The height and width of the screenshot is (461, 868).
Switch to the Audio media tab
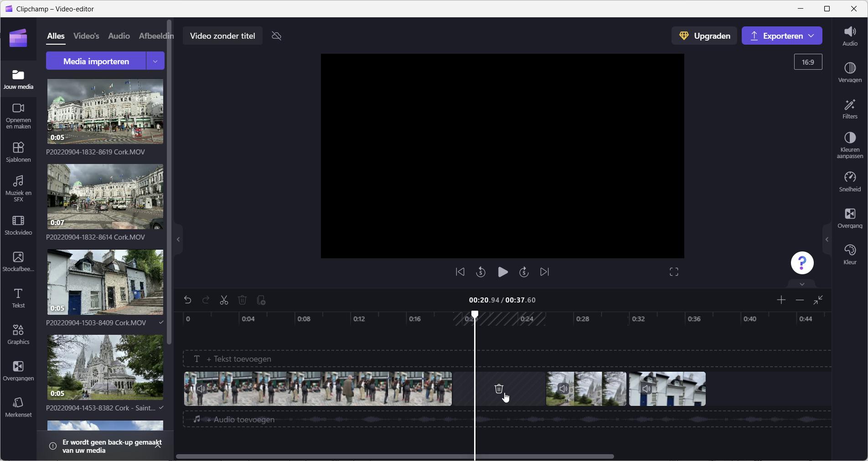click(x=119, y=36)
